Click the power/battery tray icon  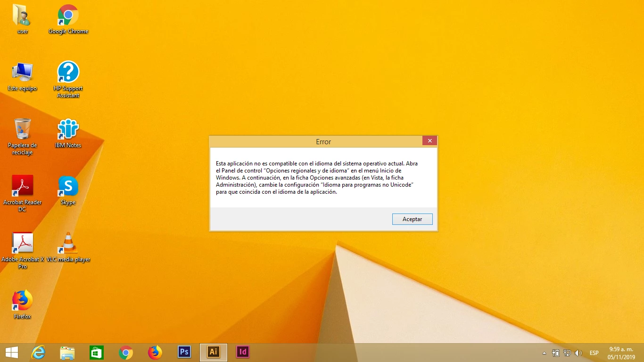tap(556, 353)
